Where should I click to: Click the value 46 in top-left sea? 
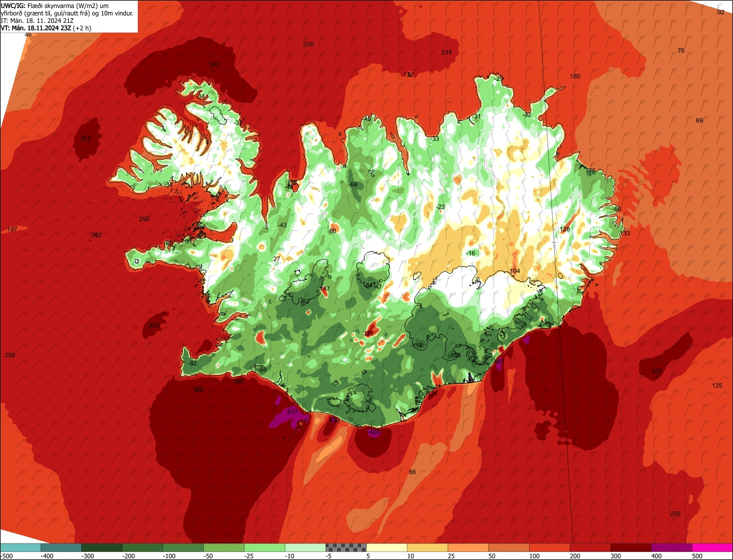(28, 34)
